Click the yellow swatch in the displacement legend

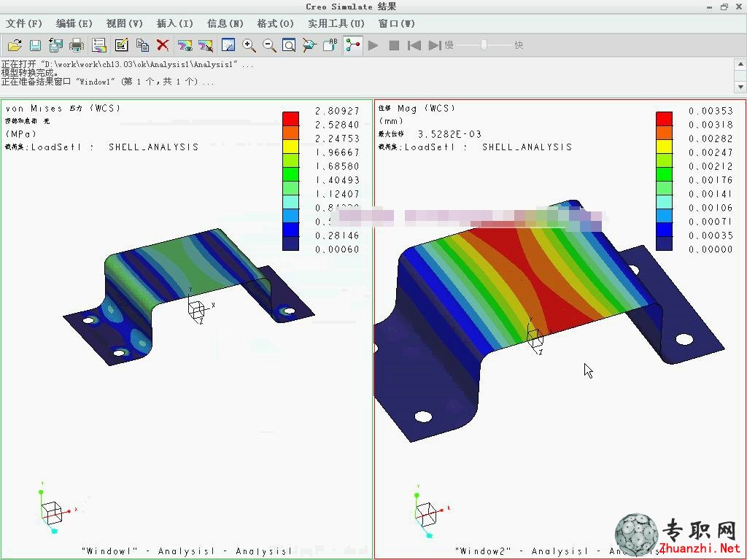[664, 146]
